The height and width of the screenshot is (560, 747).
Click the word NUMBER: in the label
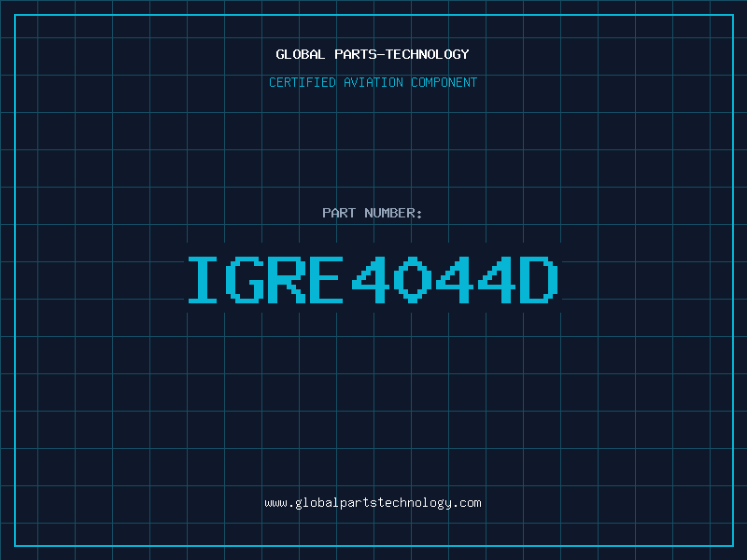coord(393,213)
